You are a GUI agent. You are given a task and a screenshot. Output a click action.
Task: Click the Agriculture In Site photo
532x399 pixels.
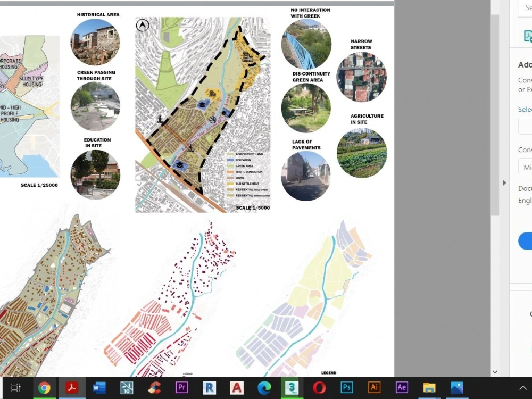point(362,153)
